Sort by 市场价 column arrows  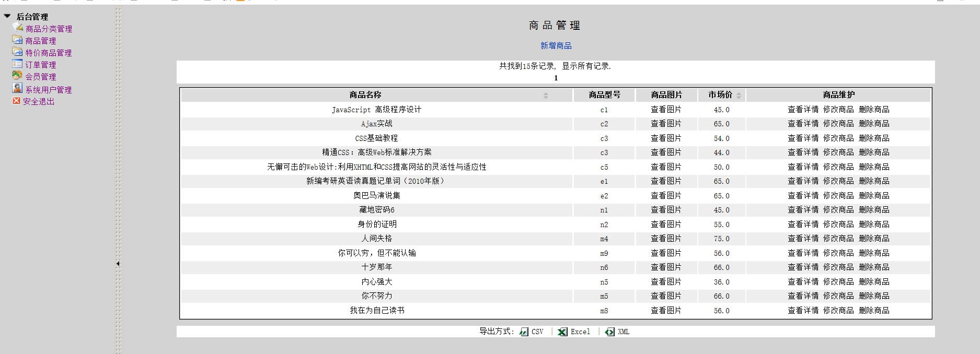[x=739, y=96]
